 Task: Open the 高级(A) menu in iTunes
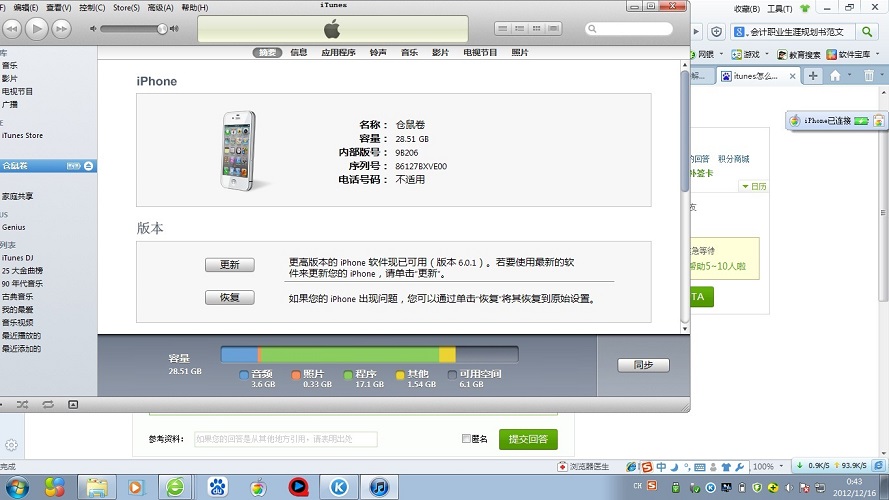[160, 7]
